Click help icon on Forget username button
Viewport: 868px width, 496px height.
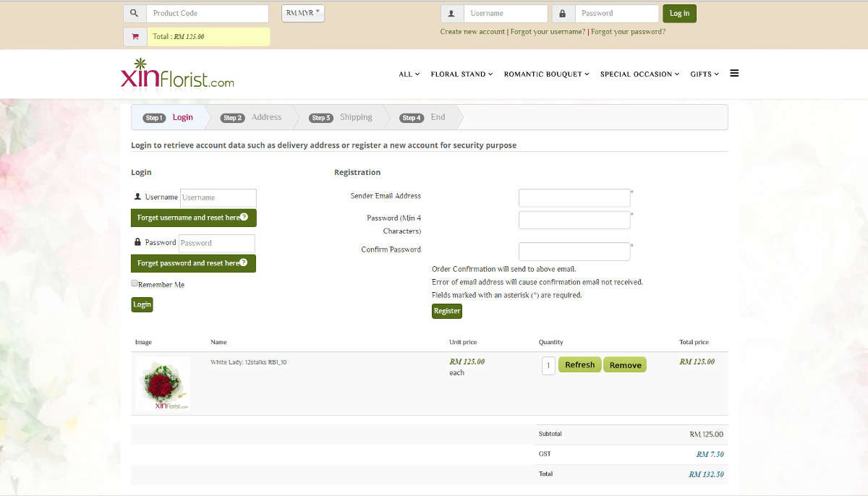click(244, 217)
